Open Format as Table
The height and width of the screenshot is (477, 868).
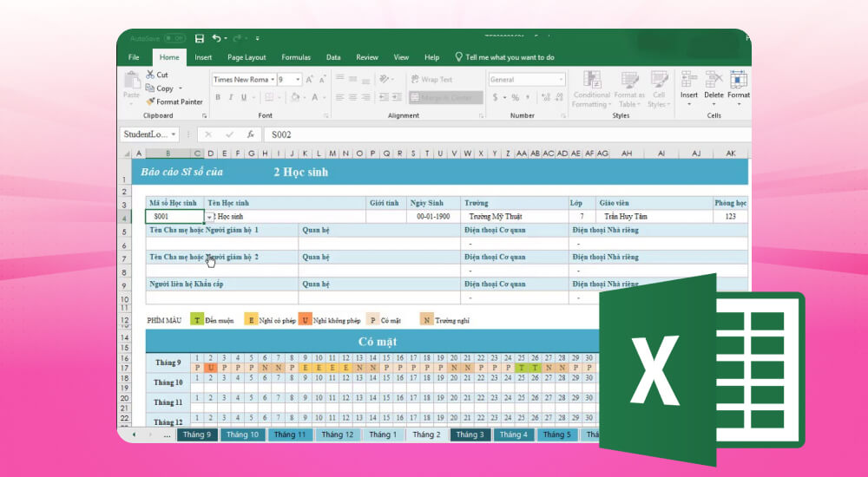pos(629,89)
